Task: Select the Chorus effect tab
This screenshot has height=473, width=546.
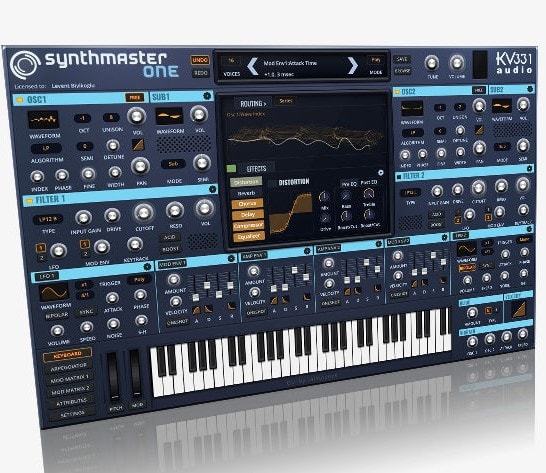Action: [x=247, y=204]
